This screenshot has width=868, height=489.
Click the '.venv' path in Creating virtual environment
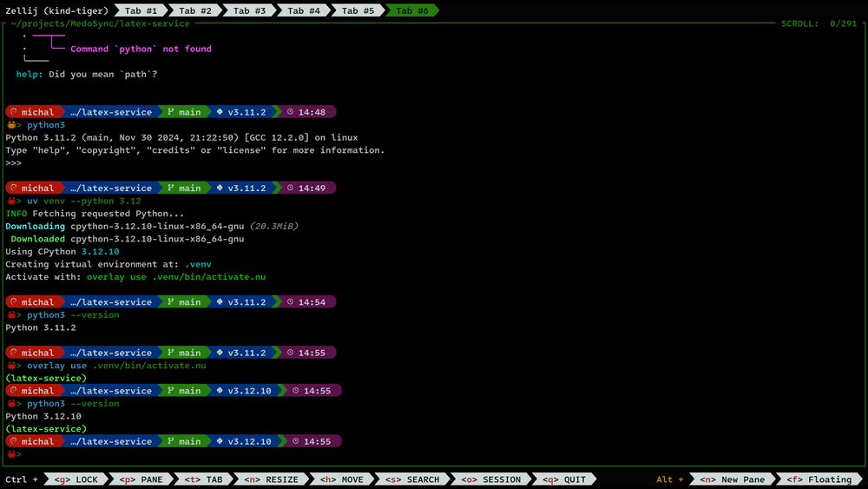tap(198, 264)
